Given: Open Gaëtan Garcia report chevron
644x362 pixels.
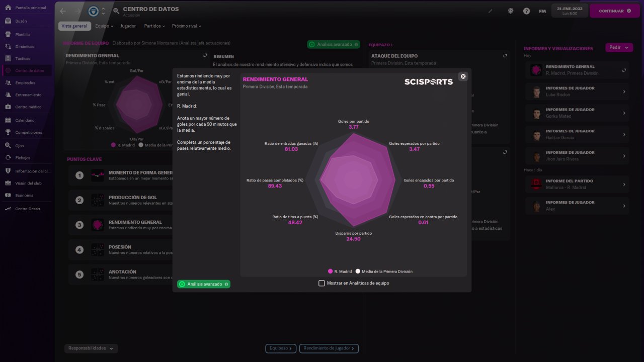Looking at the screenshot, I should 624,134.
